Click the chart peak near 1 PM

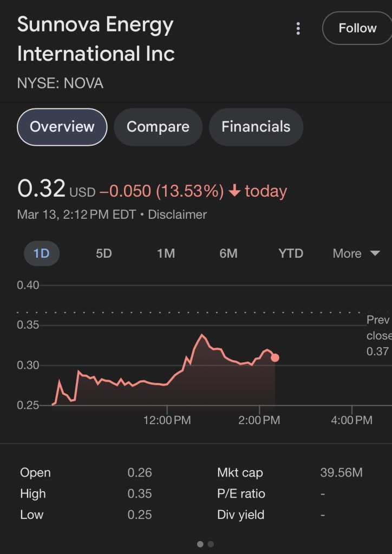(202, 335)
